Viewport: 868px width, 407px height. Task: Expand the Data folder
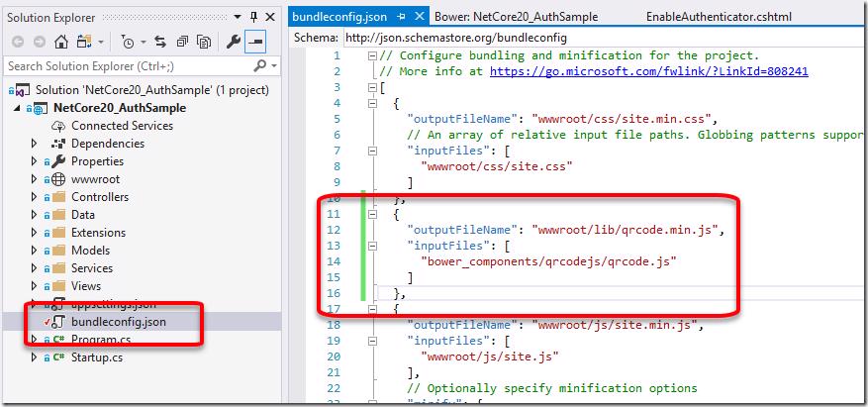click(34, 214)
